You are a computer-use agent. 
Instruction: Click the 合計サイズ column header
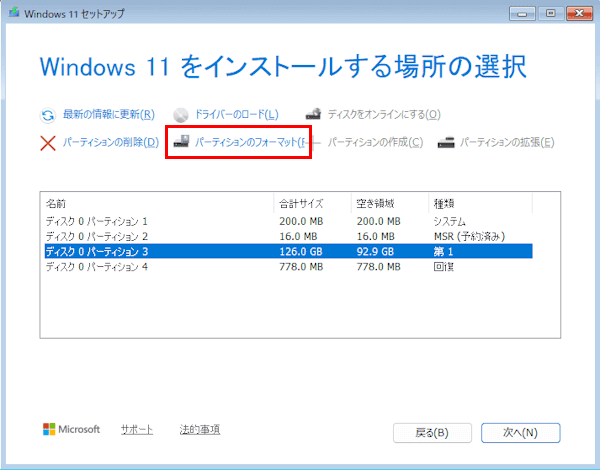(313, 203)
